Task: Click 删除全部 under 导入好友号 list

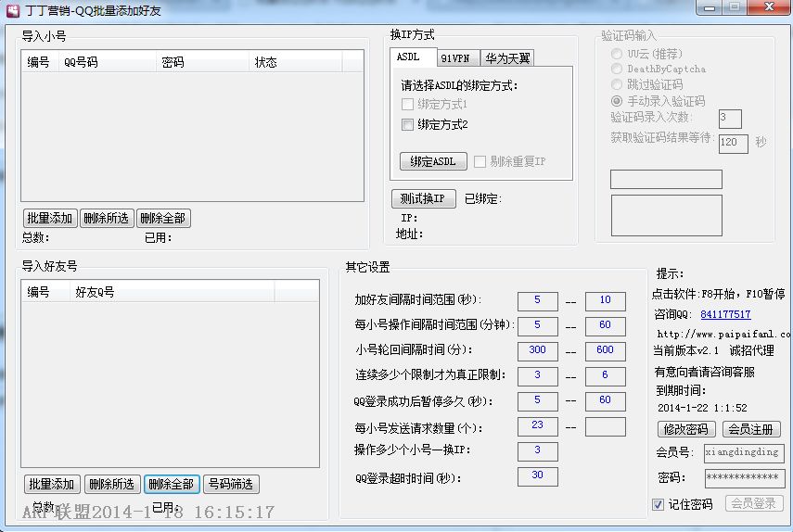Action: [x=172, y=484]
